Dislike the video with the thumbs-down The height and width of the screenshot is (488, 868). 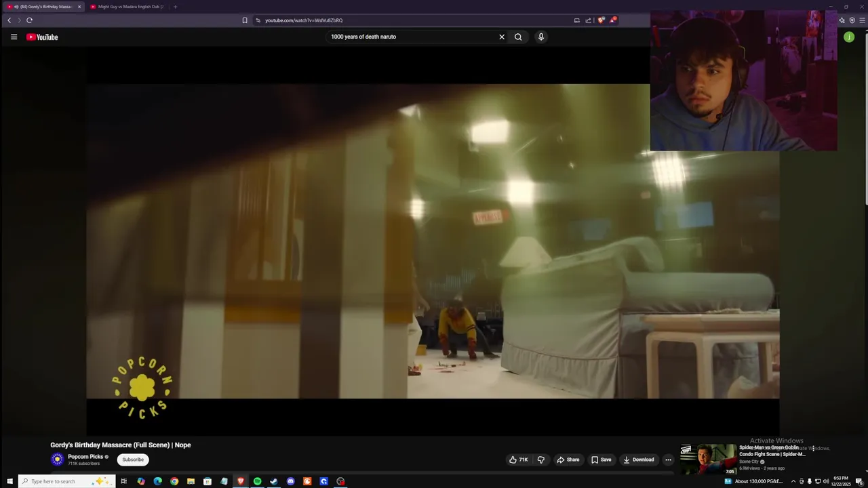(x=541, y=460)
